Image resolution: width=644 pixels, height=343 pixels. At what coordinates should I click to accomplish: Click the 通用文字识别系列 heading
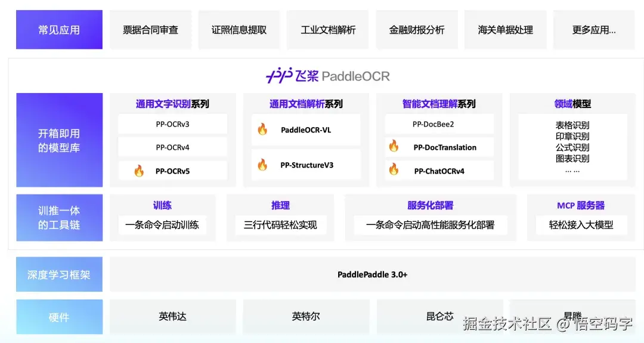[x=172, y=104]
